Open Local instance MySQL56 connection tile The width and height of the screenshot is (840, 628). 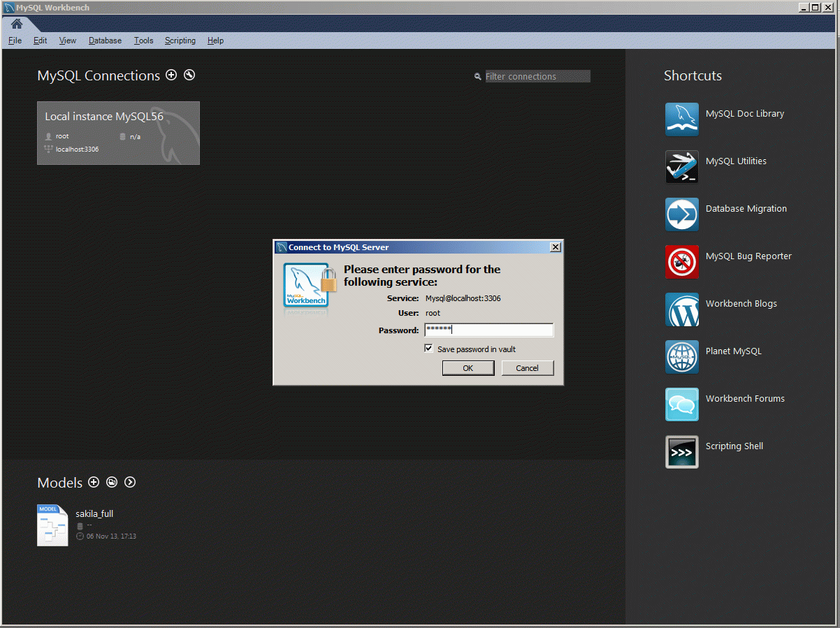click(118, 133)
